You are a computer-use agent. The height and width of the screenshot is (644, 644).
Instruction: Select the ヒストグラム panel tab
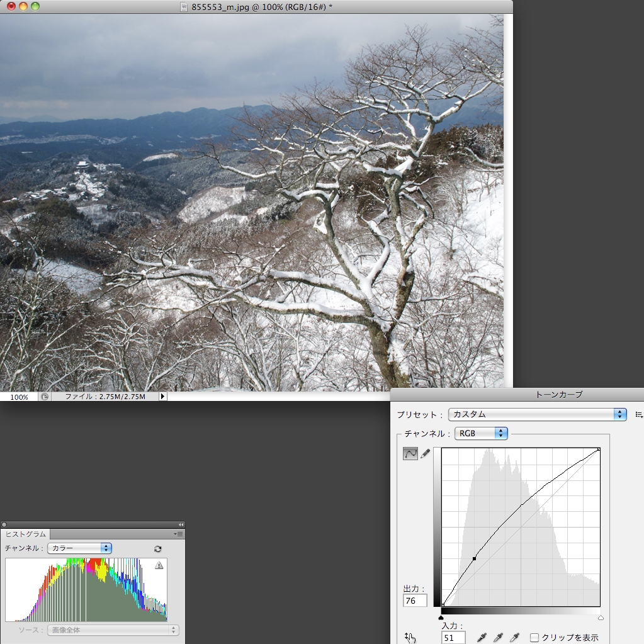26,534
